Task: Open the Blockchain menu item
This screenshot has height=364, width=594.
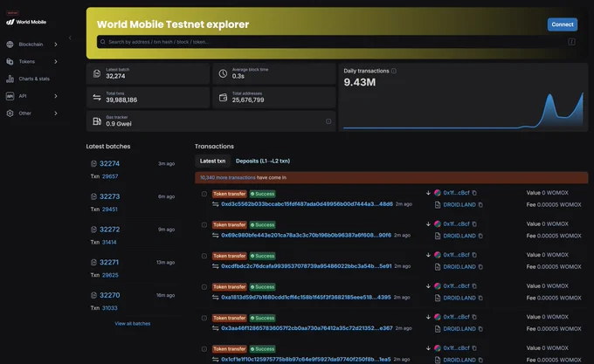Action: pyautogui.click(x=31, y=45)
